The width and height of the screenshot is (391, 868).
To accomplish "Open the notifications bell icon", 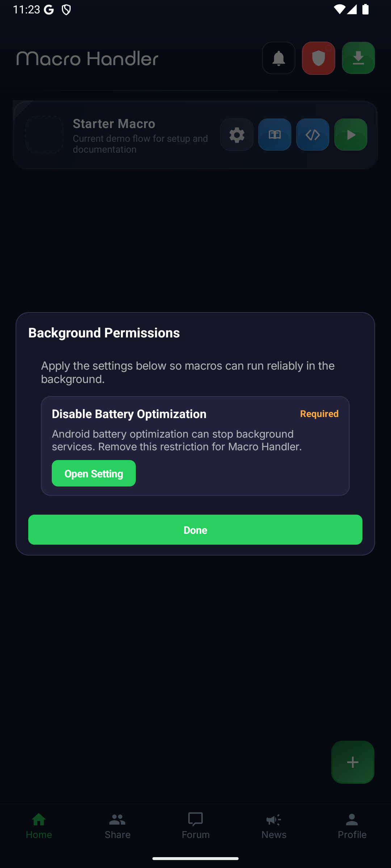I will pos(278,58).
